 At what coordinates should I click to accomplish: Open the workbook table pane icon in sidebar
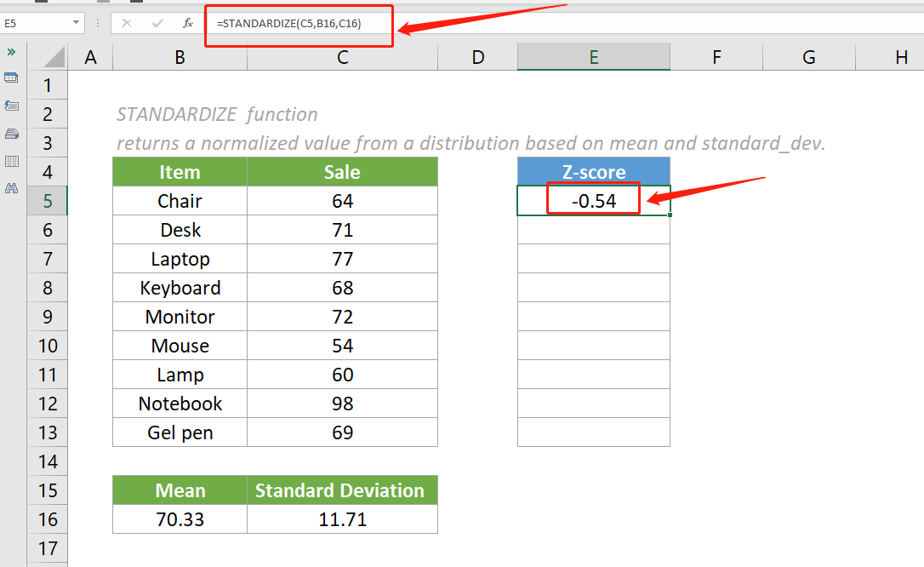[x=11, y=78]
